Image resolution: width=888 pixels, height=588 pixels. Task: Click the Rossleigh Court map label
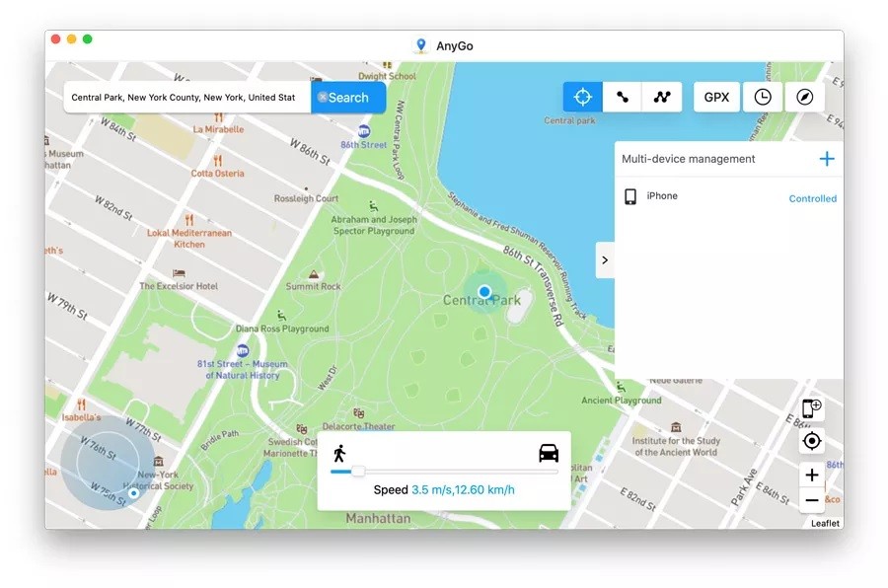(x=306, y=198)
